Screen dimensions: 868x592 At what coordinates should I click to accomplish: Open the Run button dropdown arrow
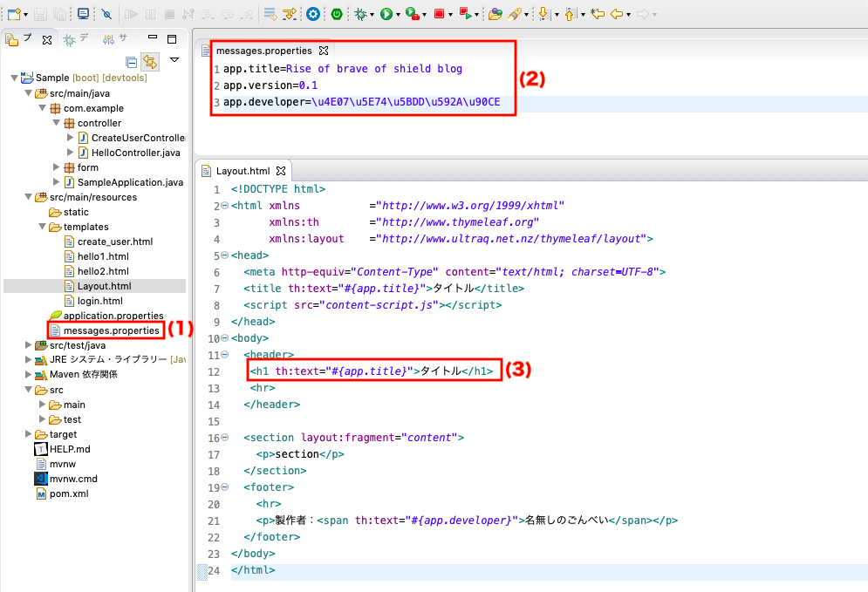[398, 14]
